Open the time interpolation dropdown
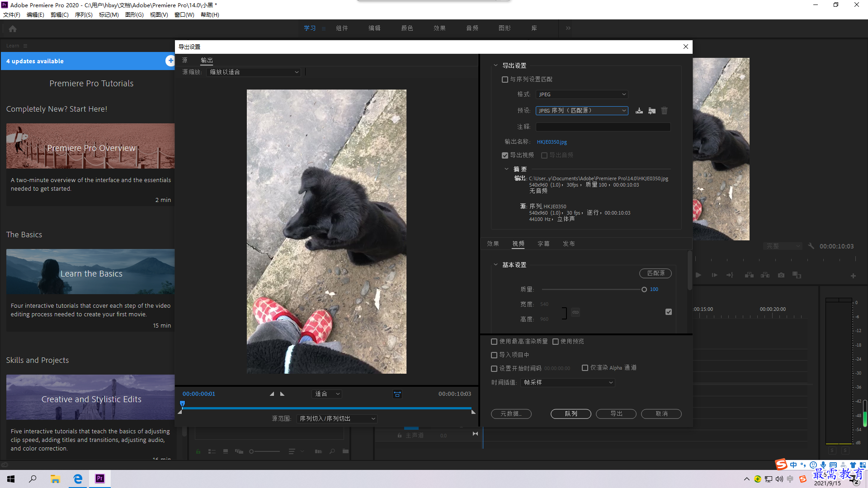 [x=568, y=383]
